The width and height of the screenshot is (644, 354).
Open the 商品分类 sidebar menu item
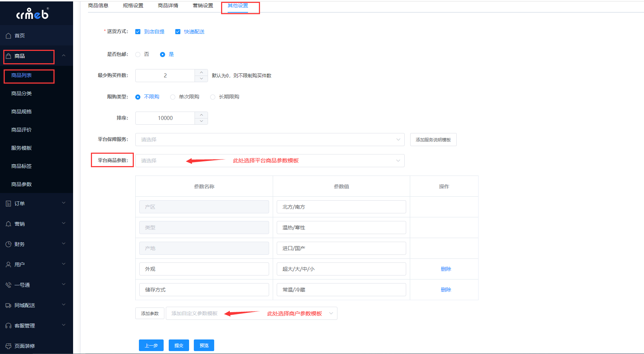click(x=21, y=93)
